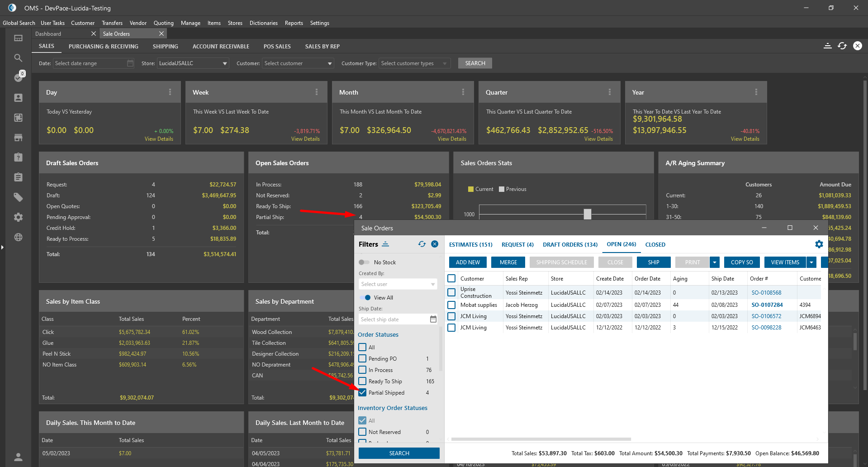The image size is (868, 467).
Task: Click the Date range input field
Action: pyautogui.click(x=90, y=64)
